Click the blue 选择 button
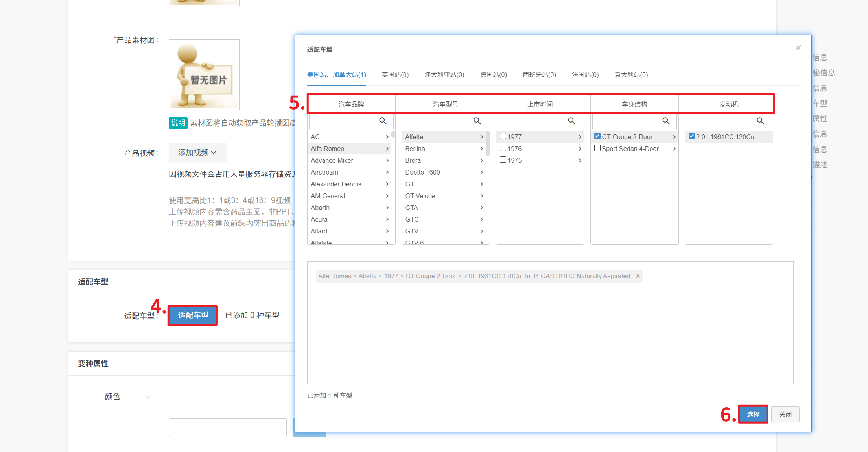Screen dimensions: 868x452 click(753, 414)
